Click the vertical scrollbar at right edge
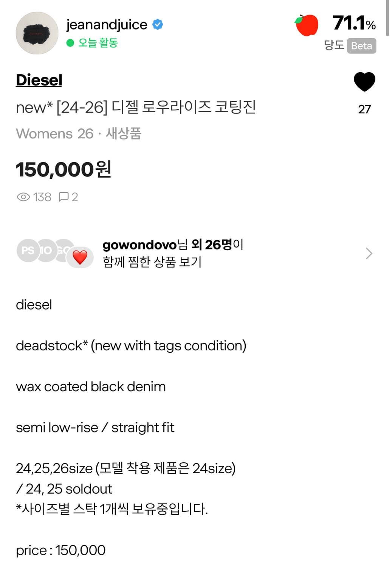This screenshot has width=392, height=567. 387,18
